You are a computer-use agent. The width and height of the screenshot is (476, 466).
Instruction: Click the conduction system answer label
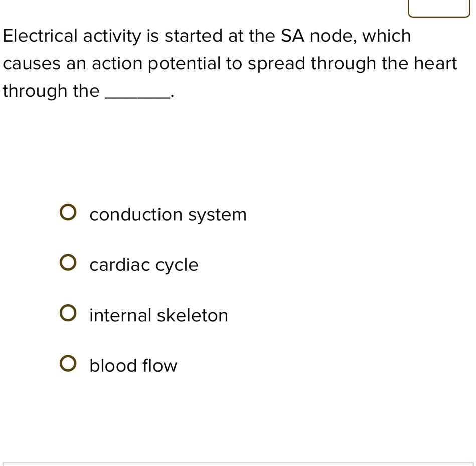[168, 214]
